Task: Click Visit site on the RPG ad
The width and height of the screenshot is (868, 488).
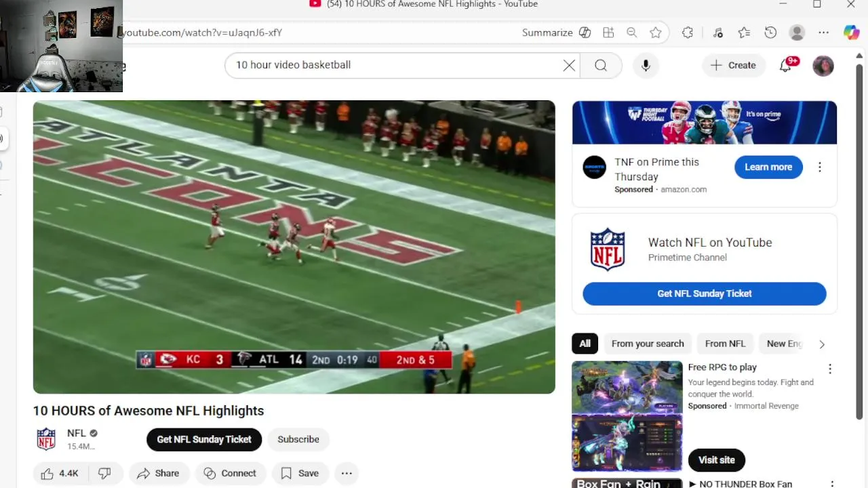Action: pos(717,460)
